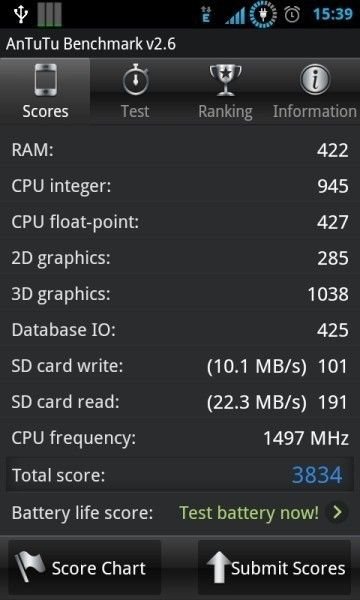Click the flag icon on Score Chart
The image size is (360, 600).
(30, 567)
